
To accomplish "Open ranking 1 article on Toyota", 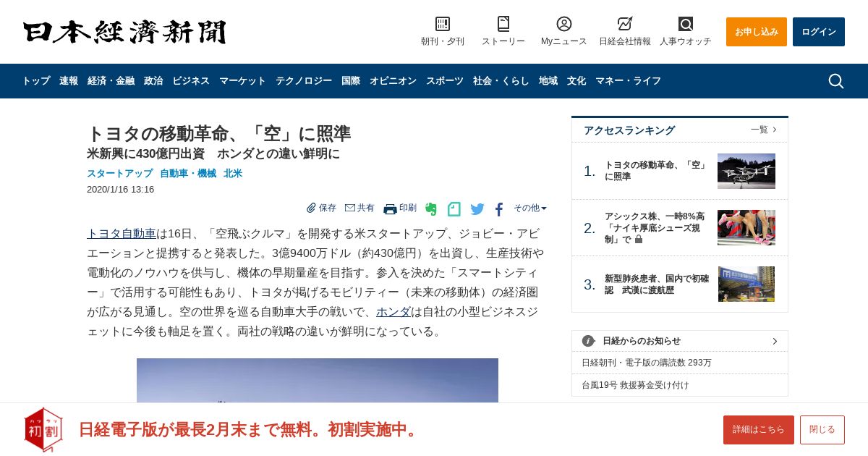I will pos(657,171).
